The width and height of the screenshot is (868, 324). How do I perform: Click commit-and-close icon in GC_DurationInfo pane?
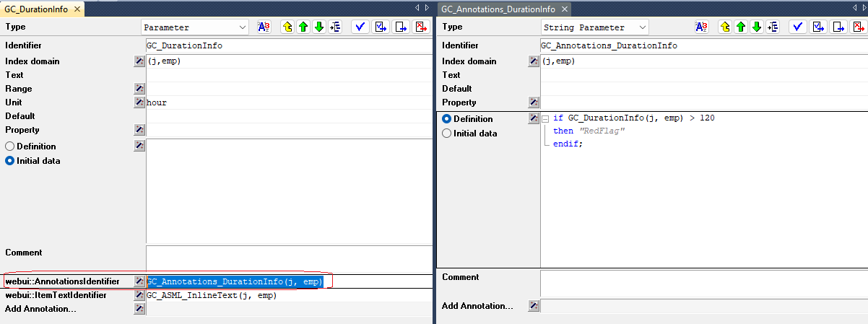tap(401, 27)
